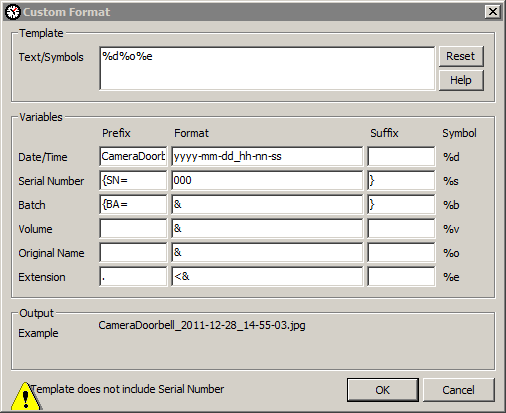Click the Volume format field
506x413 pixels.
point(267,228)
